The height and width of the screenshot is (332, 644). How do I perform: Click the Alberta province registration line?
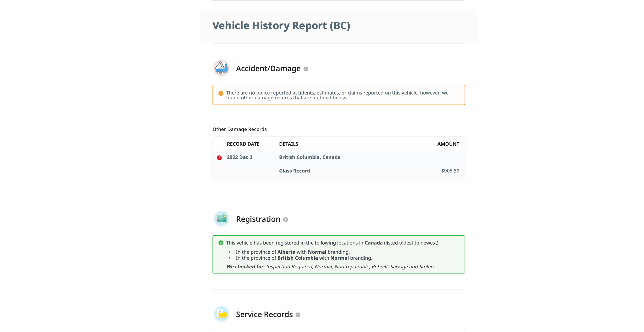coord(293,252)
